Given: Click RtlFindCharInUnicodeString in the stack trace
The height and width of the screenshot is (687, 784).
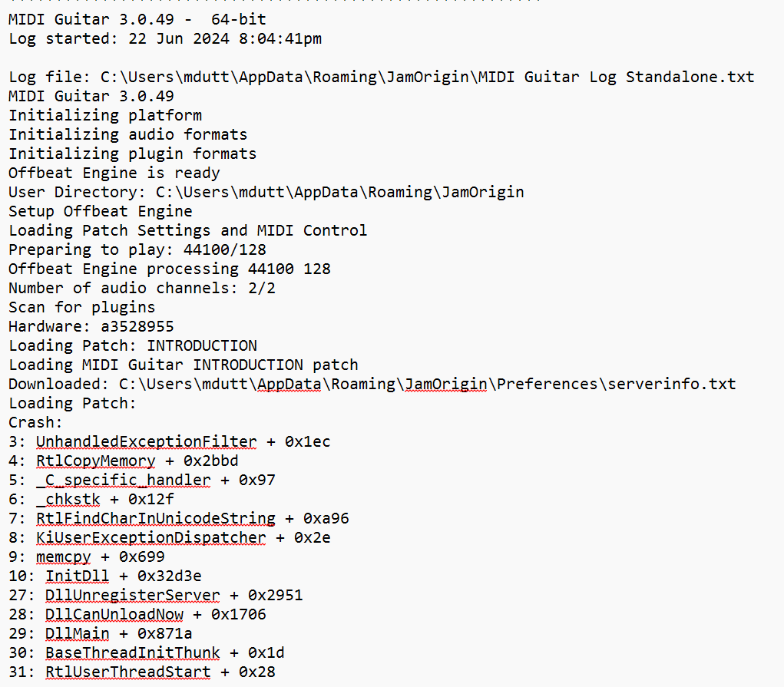Looking at the screenshot, I should (156, 518).
